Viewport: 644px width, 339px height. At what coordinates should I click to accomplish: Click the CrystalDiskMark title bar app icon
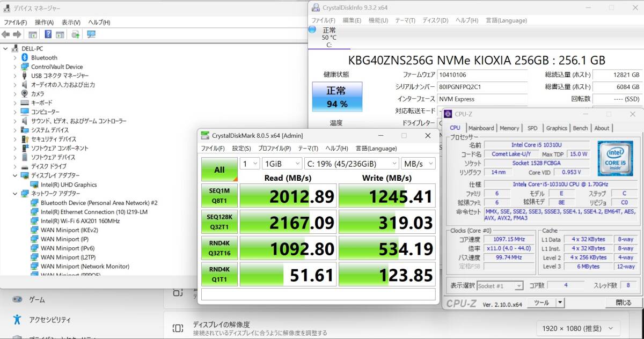(204, 136)
